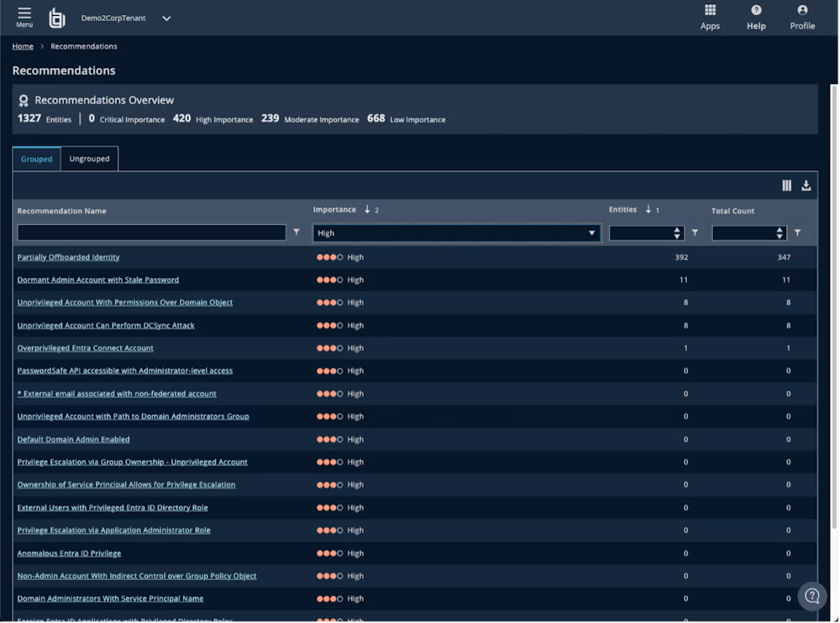The width and height of the screenshot is (840, 623).
Task: Click the Importance sort arrow
Action: (x=367, y=209)
